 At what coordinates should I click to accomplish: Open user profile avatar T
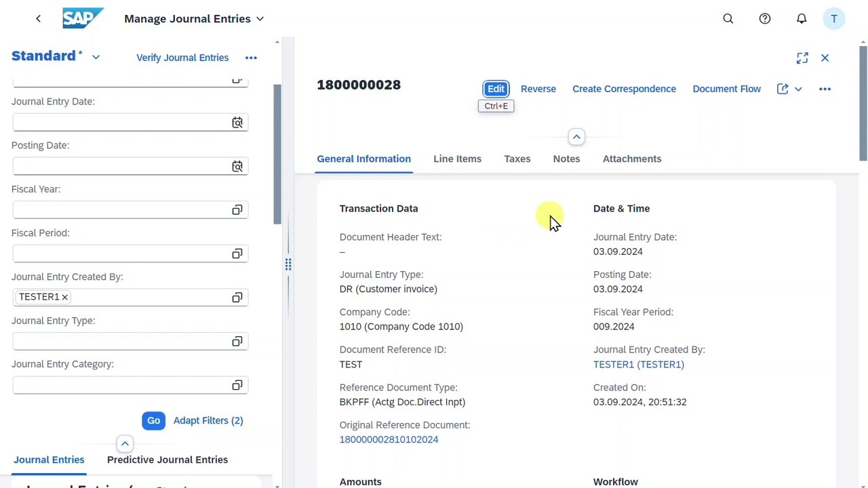coord(834,19)
